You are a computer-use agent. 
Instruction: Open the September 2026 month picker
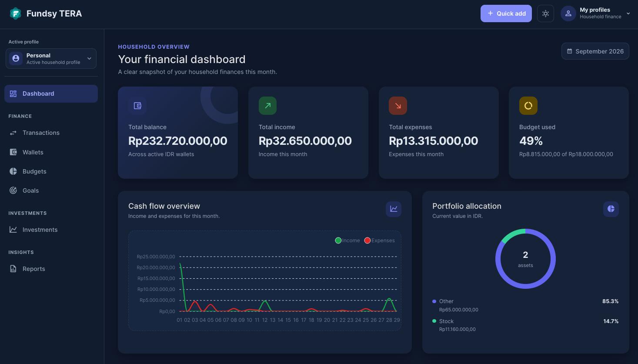[x=595, y=51]
